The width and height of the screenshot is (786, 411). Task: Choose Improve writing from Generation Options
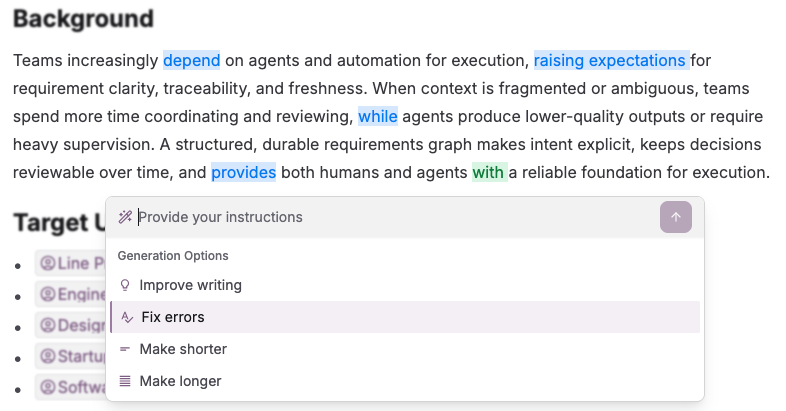pos(190,285)
